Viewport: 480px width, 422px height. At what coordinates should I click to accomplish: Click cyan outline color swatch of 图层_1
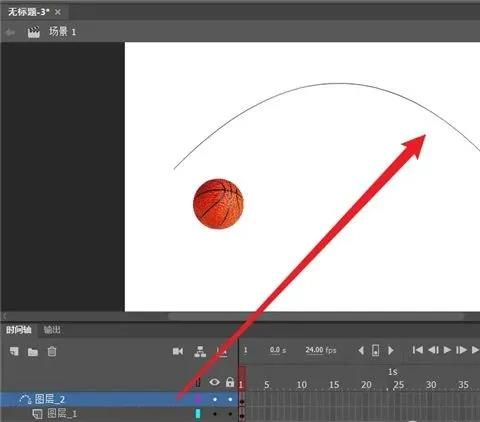tap(198, 414)
